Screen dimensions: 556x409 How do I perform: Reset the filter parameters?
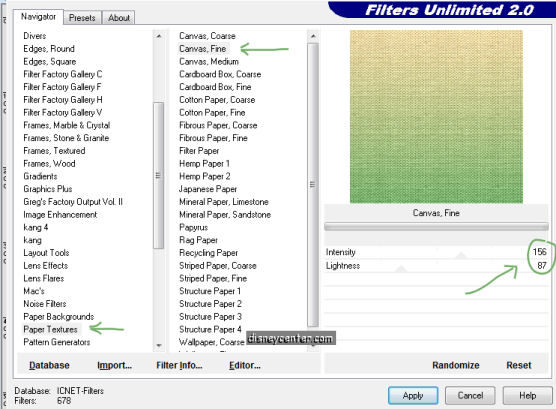[x=519, y=365]
